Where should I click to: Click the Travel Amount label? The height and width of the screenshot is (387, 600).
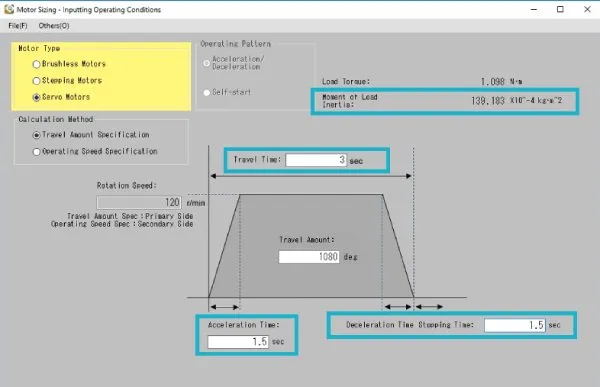[307, 240]
